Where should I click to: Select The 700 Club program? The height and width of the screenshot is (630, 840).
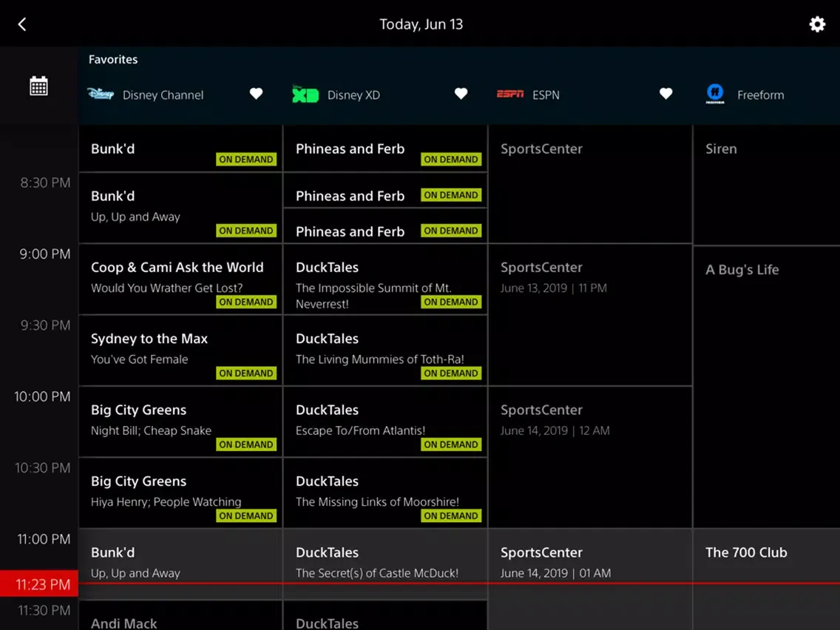pos(766,562)
